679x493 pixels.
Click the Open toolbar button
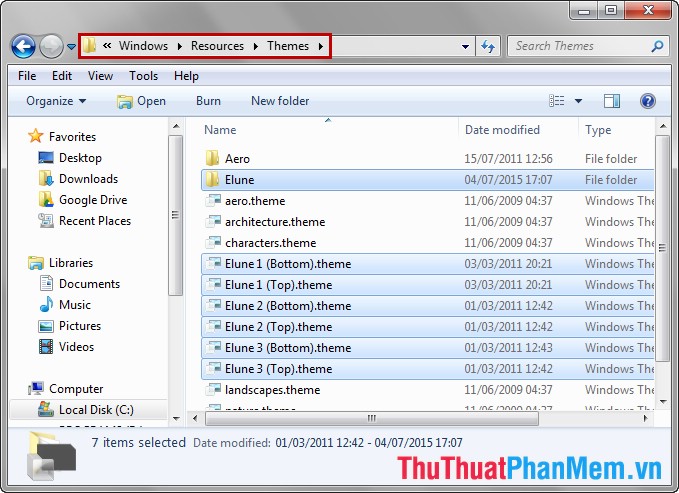point(141,101)
